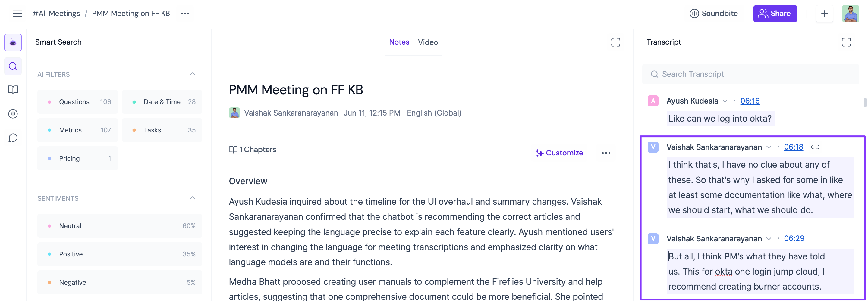Open the hamburger navigation menu
The image size is (868, 301).
point(17,13)
